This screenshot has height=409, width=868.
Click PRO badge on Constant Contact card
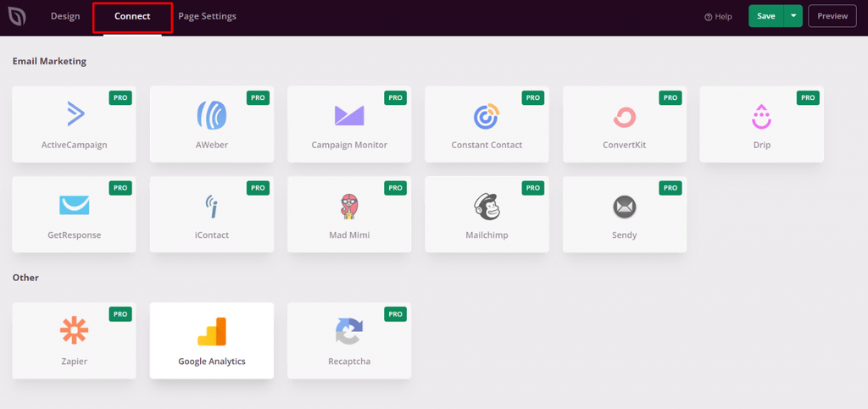point(532,98)
